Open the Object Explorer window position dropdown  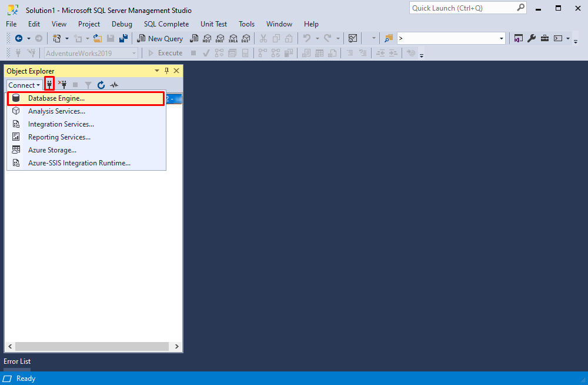pyautogui.click(x=157, y=71)
